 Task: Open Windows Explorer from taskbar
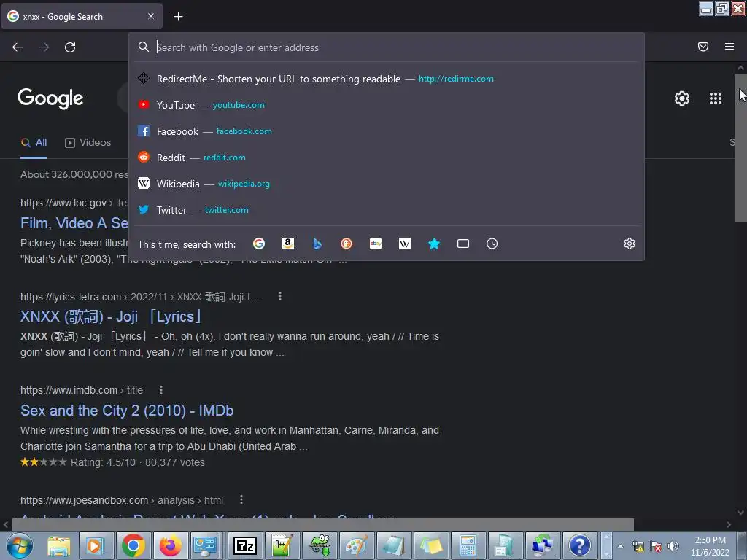(x=58, y=545)
